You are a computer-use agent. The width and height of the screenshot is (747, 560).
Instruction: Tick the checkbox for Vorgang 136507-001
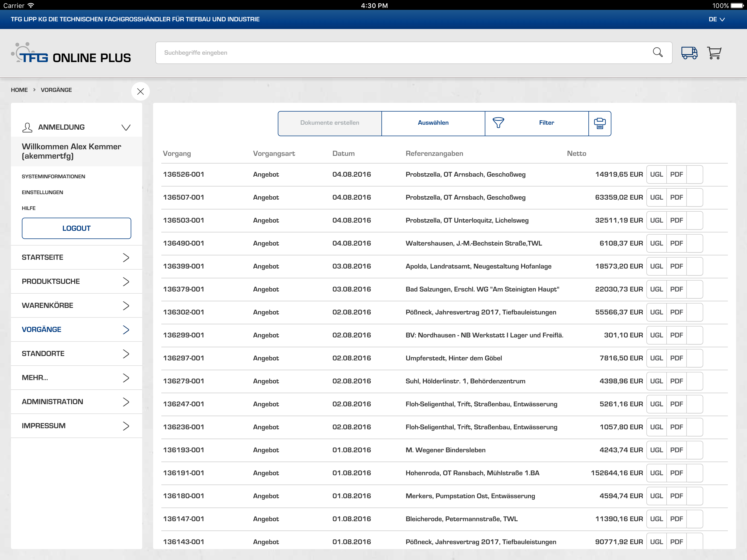click(x=695, y=198)
